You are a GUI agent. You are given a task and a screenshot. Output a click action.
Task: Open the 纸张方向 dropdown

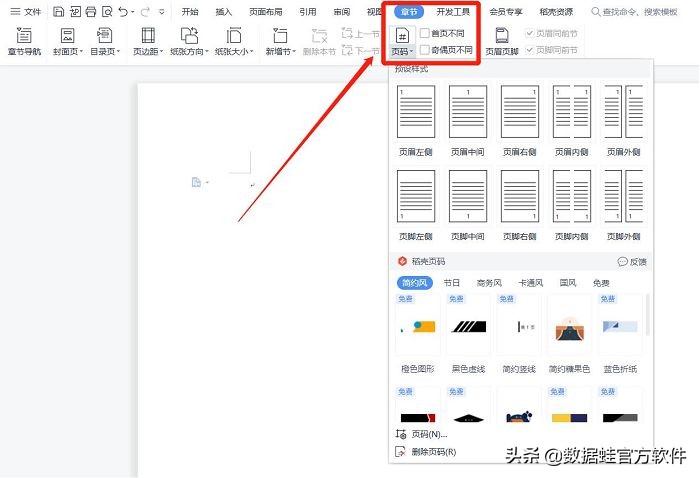[x=189, y=41]
